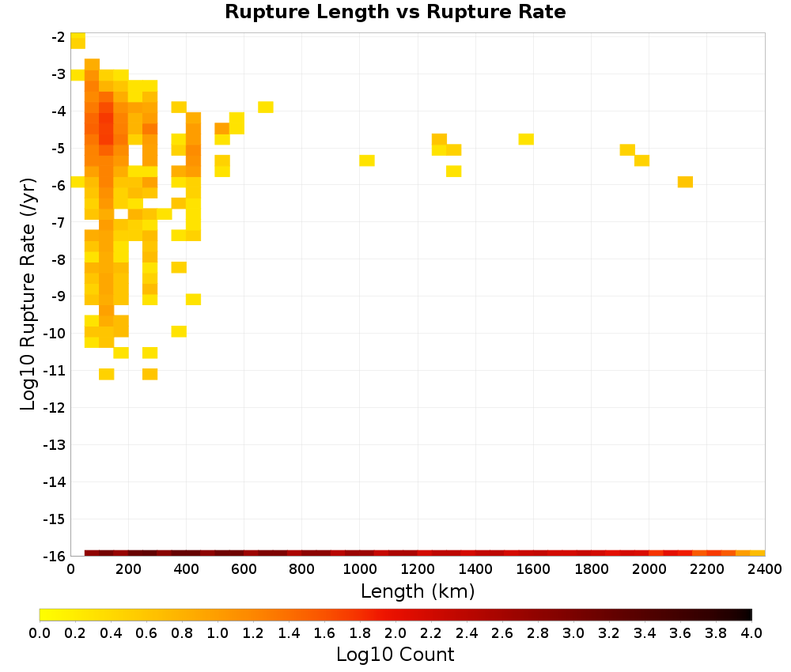
Task: Click the length-axis tick label "2000"
Action: [x=649, y=569]
